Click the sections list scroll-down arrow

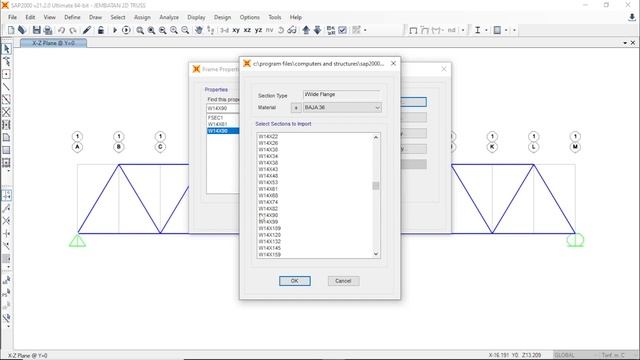tap(376, 254)
